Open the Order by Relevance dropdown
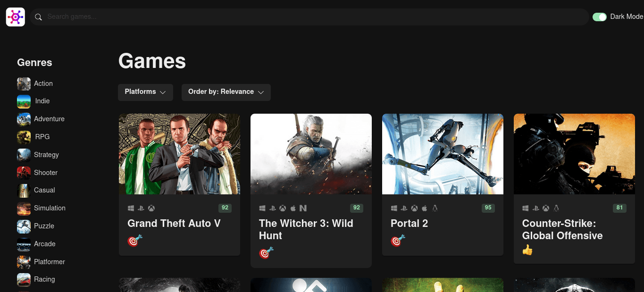Screen dimensions: 644x292 coord(226,92)
